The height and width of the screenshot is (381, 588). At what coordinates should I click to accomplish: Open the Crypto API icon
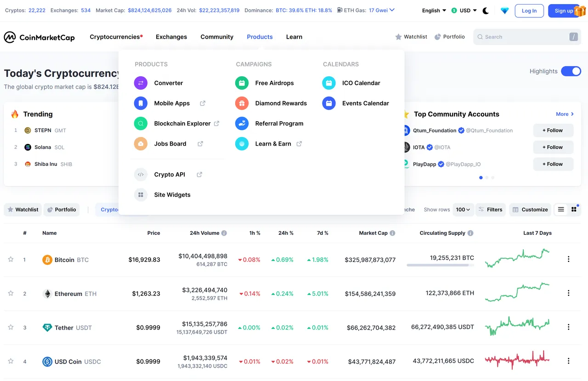(141, 175)
